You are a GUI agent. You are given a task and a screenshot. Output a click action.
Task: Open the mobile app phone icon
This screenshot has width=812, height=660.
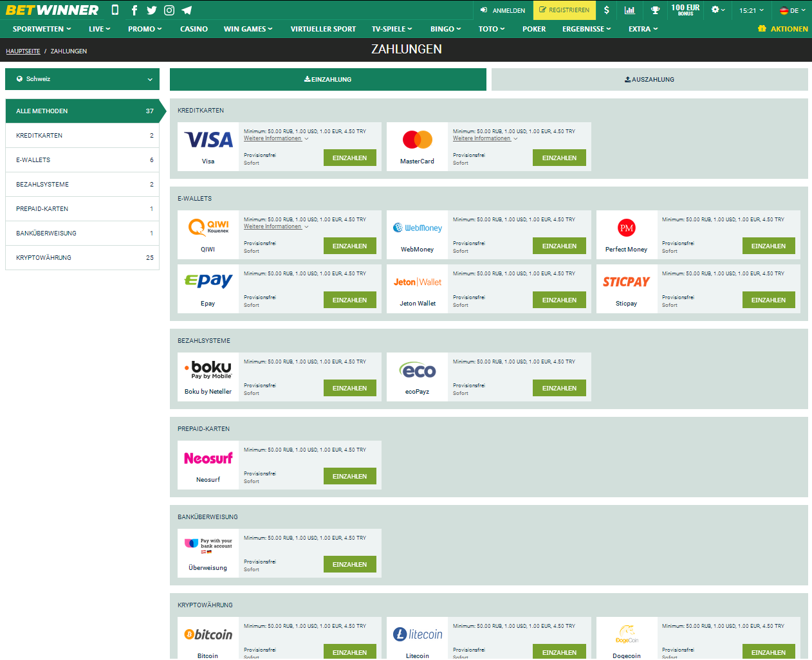click(115, 10)
